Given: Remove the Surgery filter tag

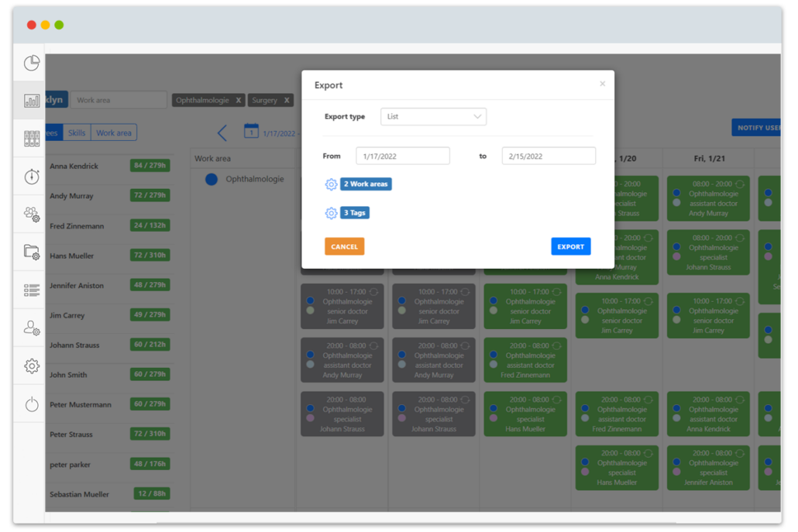Looking at the screenshot, I should click(x=285, y=100).
